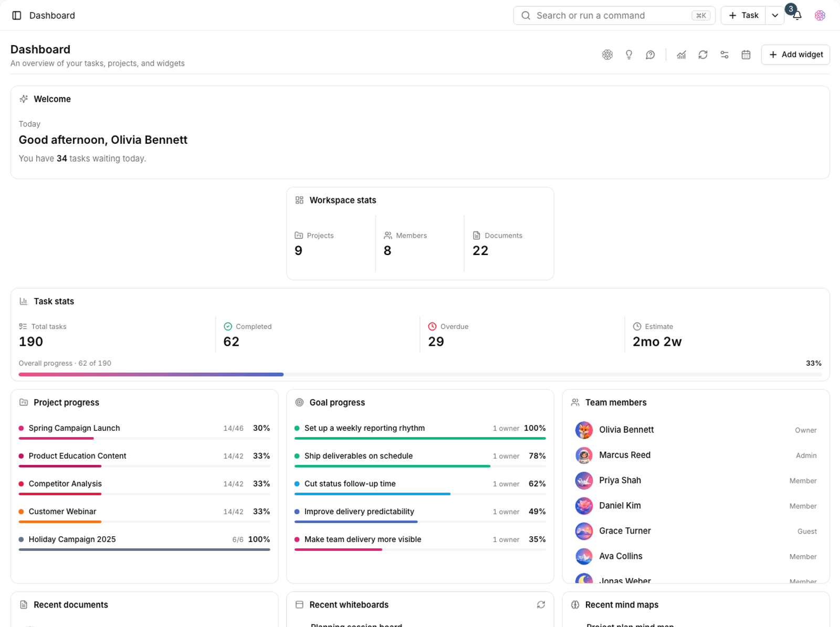Viewport: 840px width, 627px height.
Task: Click the Overdue count 29
Action: pos(436,342)
